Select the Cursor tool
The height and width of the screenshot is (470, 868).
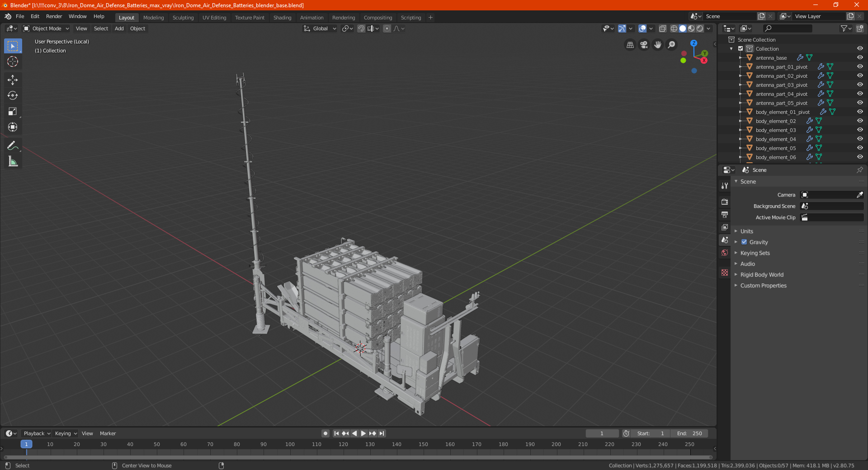(x=13, y=61)
